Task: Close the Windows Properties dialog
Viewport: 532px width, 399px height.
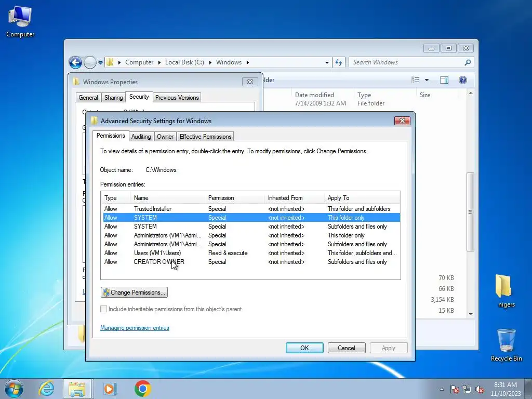Action: click(x=250, y=82)
